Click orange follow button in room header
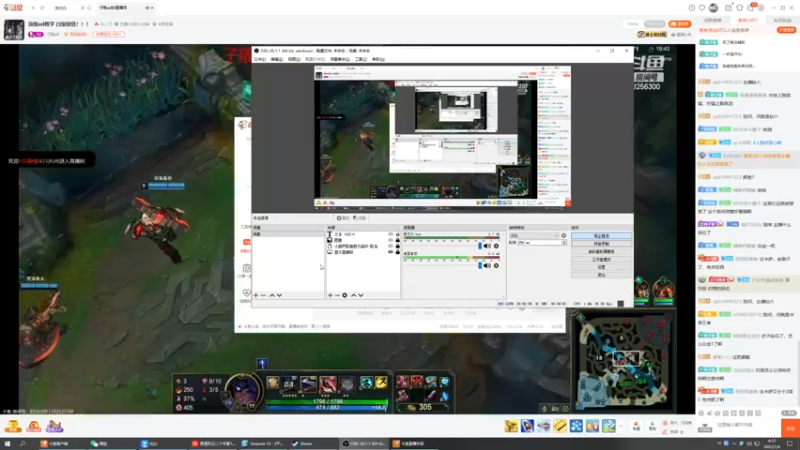The image size is (800, 450). click(x=680, y=24)
